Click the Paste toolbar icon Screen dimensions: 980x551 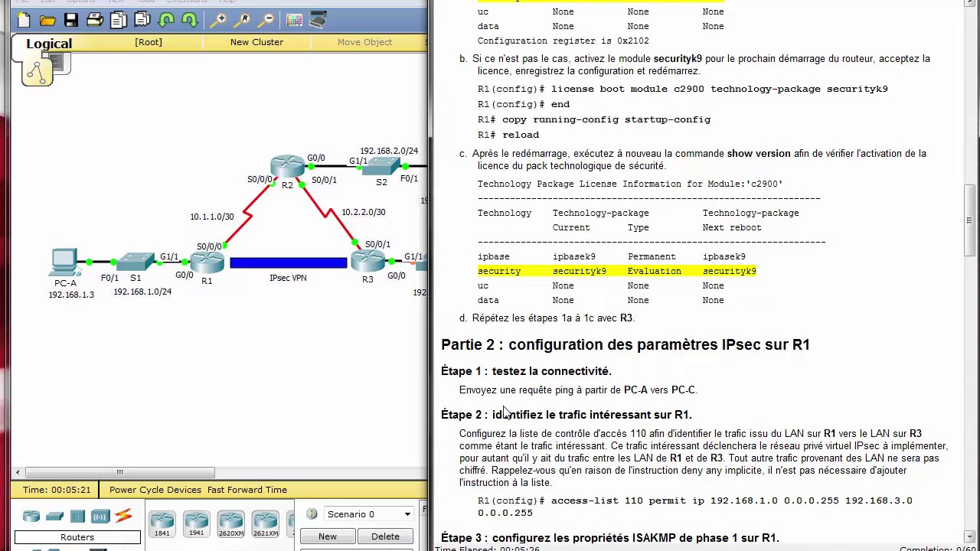143,21
